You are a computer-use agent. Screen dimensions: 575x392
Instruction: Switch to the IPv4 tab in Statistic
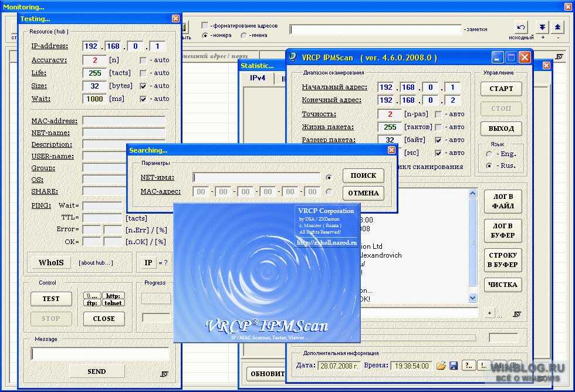(x=258, y=78)
